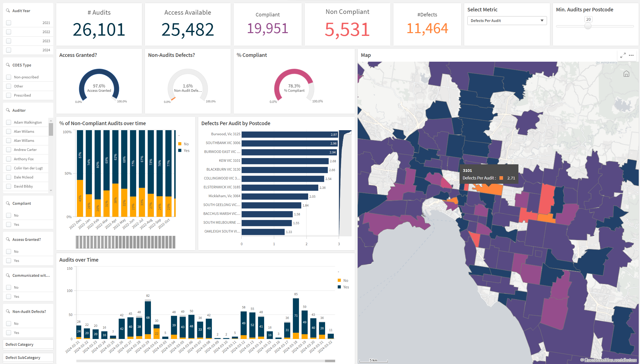Select auditor Anthony Fox checkbox

9,159
